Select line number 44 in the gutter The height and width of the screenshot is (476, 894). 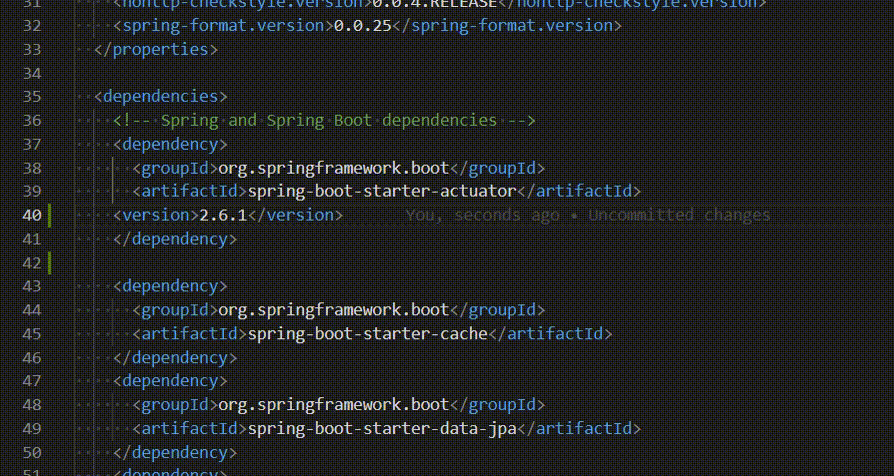[x=32, y=310]
